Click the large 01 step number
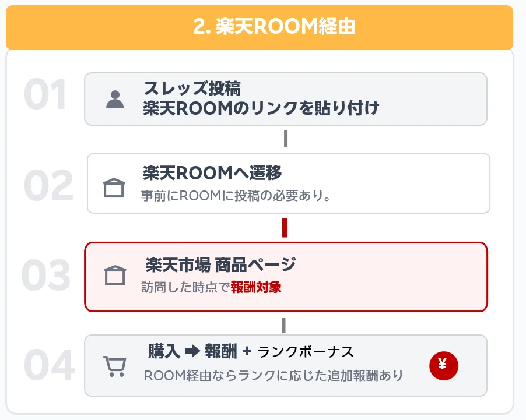 coord(45,95)
